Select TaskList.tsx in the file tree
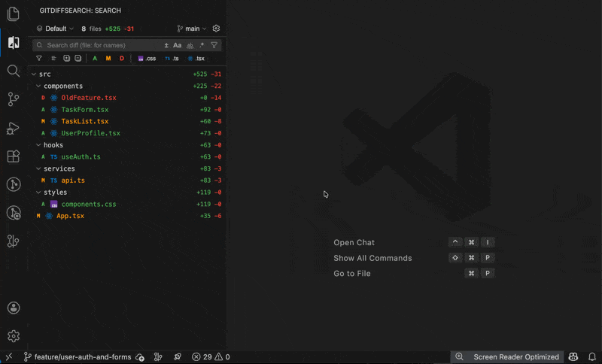 pyautogui.click(x=84, y=121)
